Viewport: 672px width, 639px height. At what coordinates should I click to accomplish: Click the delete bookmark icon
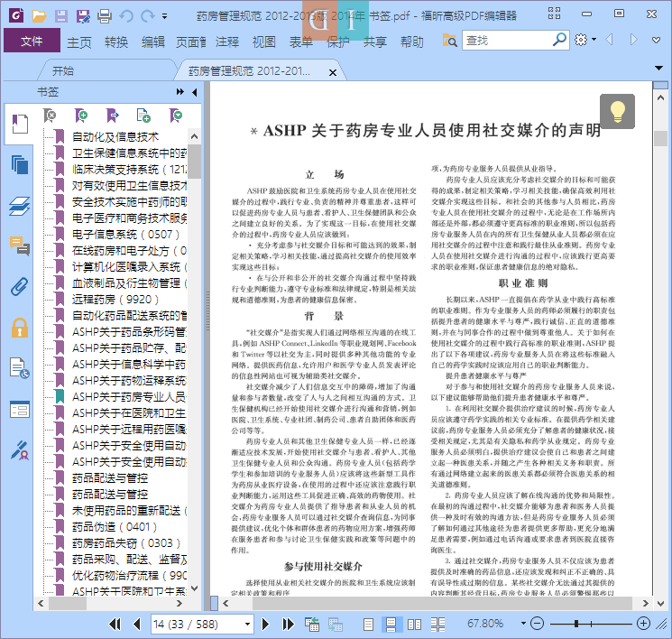[50, 116]
